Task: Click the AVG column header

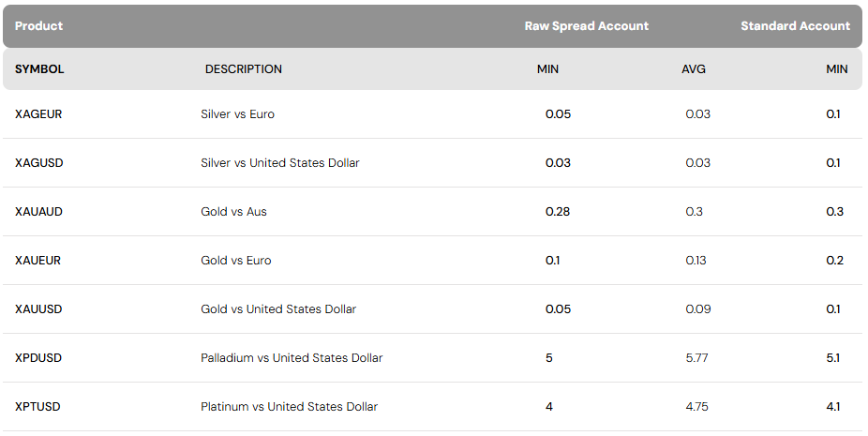Action: coord(694,69)
